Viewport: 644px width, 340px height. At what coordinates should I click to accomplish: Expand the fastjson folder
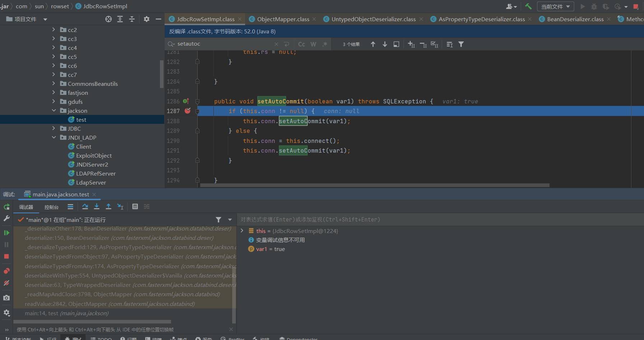(54, 93)
